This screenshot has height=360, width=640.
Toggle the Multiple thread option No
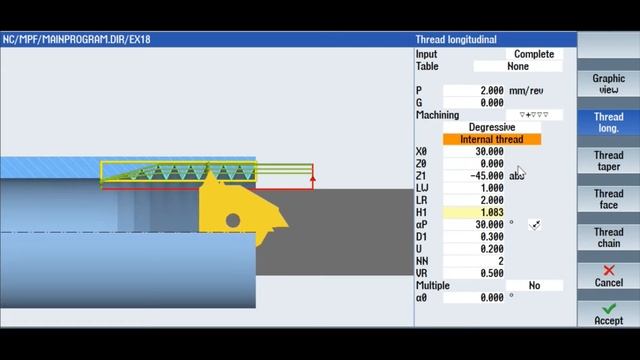[x=534, y=286]
